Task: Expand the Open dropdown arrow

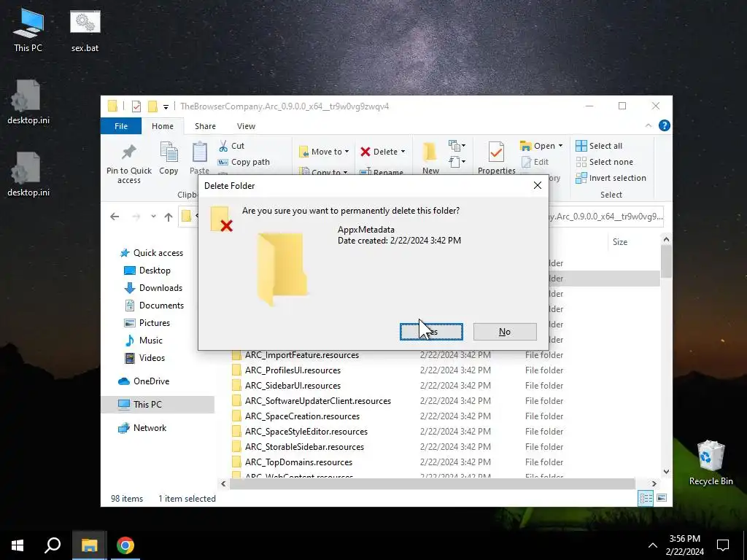Action: tap(561, 146)
